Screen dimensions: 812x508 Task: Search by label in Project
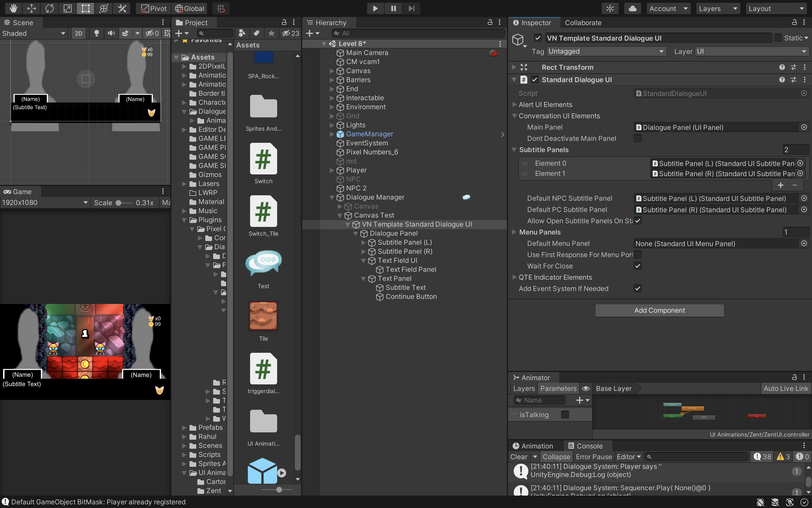click(257, 33)
